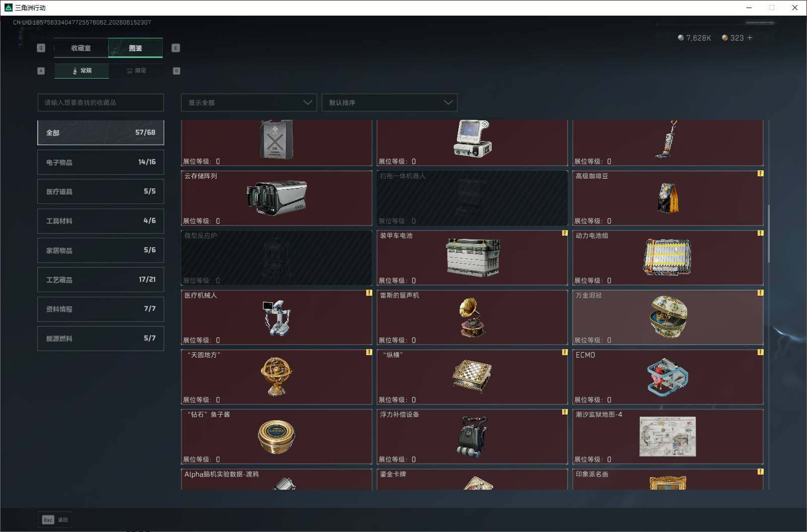
Task: Click the plus icon beside 323 currency
Action: [750, 38]
